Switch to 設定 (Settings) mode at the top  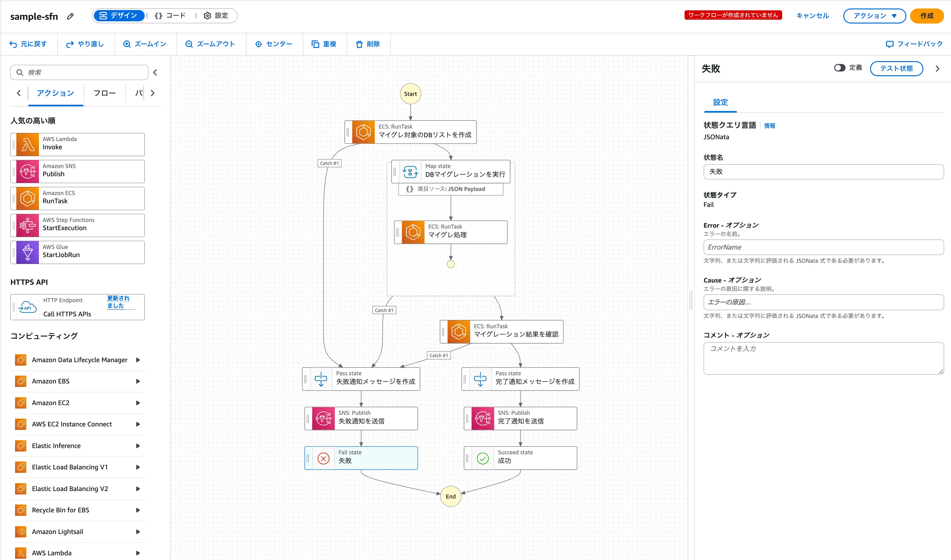coord(216,16)
